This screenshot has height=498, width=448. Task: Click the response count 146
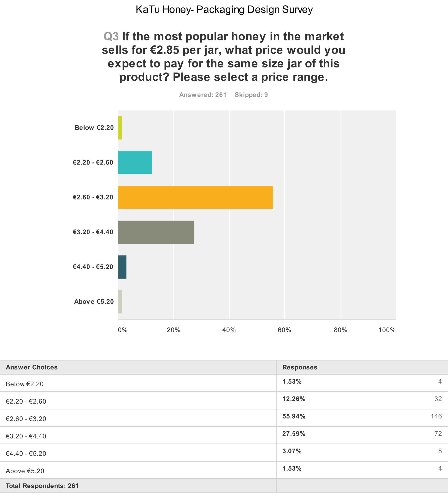[x=436, y=416]
